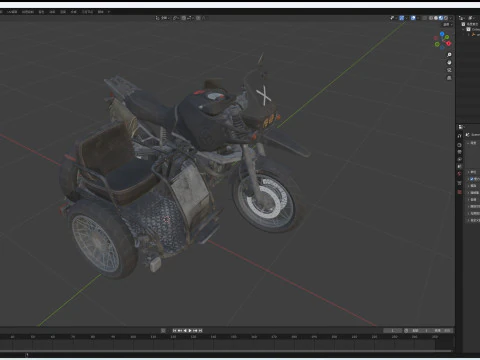Click the bright green Y axis on gizmo
480x360 pixels.
coord(447,37)
